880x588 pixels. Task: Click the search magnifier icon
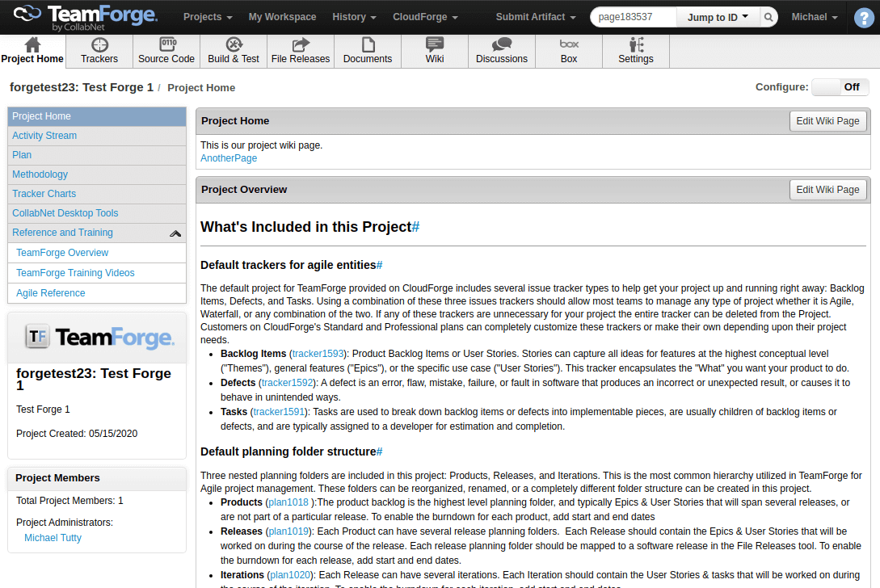point(768,18)
